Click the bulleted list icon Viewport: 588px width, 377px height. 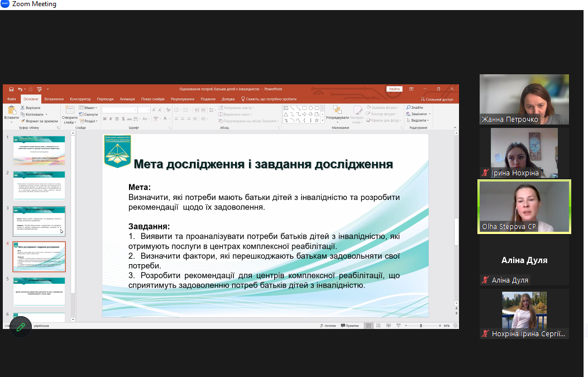(x=176, y=110)
